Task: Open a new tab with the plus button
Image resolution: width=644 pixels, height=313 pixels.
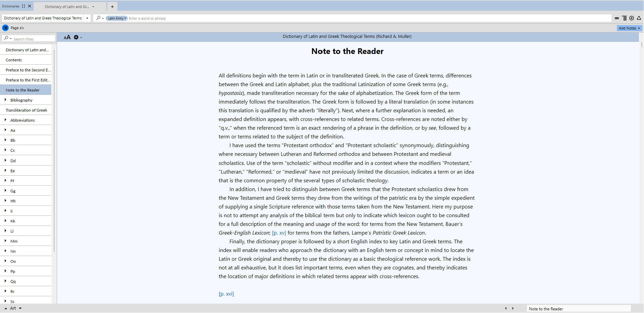Action: click(112, 7)
